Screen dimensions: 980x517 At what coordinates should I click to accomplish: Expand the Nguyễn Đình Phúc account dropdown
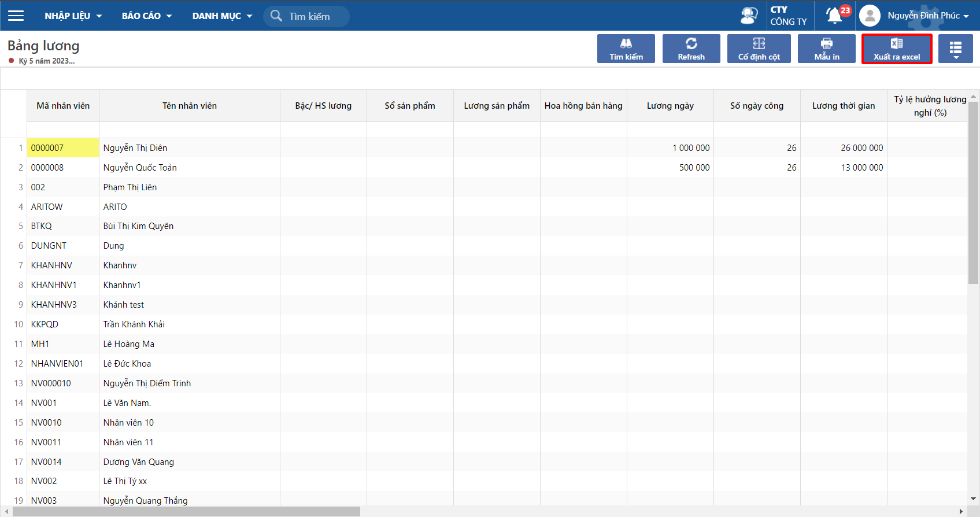(x=928, y=16)
